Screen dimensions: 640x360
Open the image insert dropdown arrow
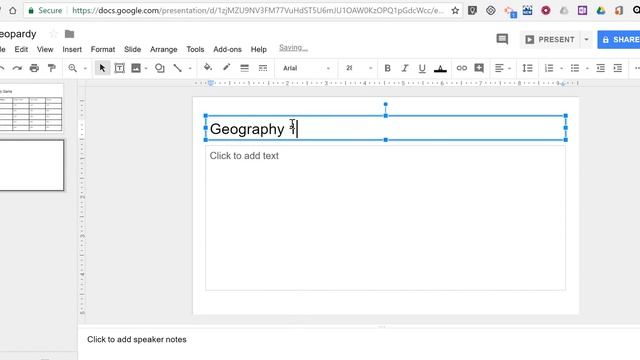point(146,69)
